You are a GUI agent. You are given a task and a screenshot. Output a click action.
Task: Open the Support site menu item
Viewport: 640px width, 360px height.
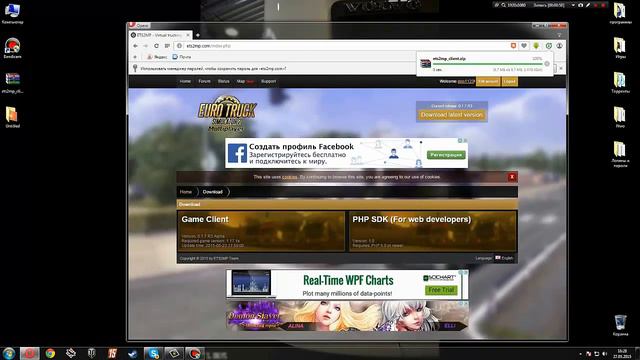pos(269,81)
